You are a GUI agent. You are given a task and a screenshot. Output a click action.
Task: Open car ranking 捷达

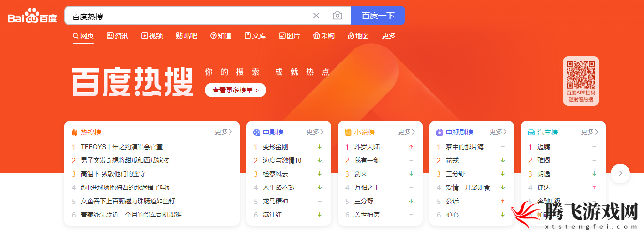click(x=544, y=187)
